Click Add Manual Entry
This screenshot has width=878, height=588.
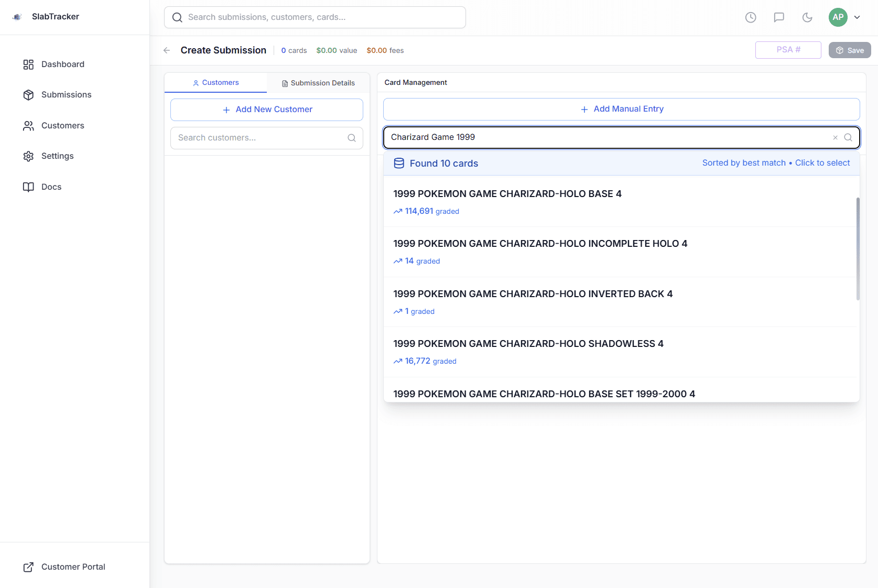pos(622,109)
